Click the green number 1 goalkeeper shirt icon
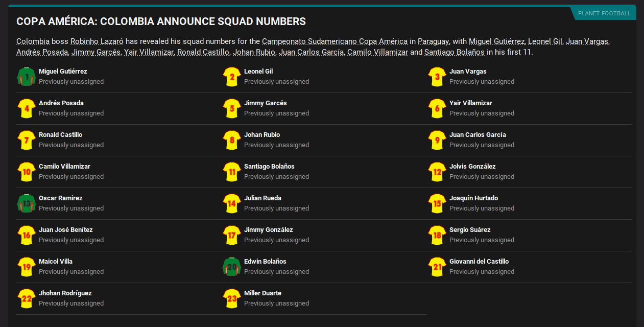Image resolution: width=644 pixels, height=327 pixels. click(x=27, y=77)
